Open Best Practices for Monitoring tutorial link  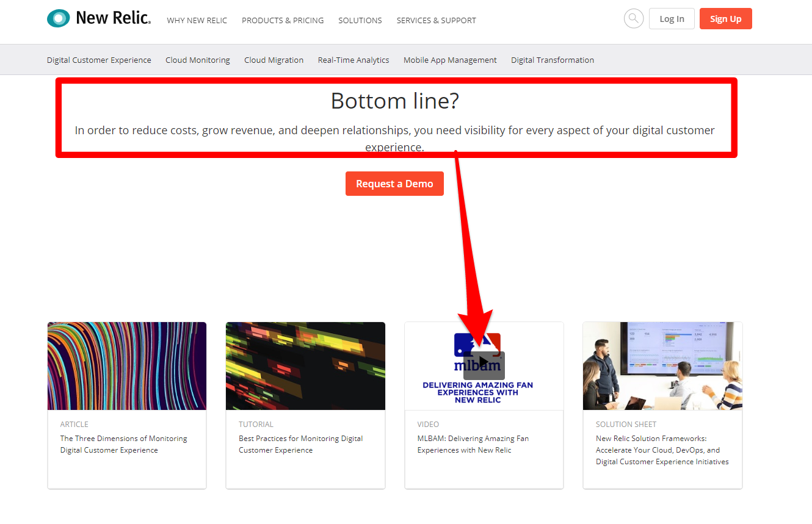click(300, 444)
